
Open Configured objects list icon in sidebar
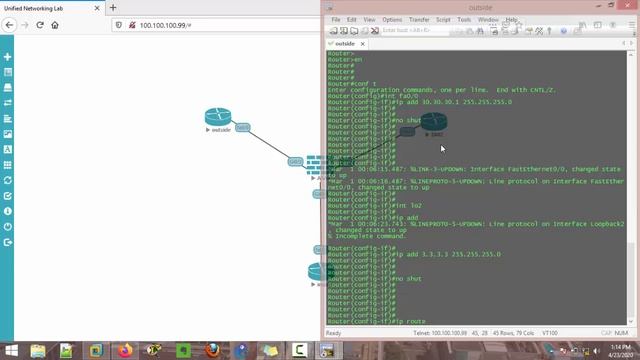coord(7,118)
